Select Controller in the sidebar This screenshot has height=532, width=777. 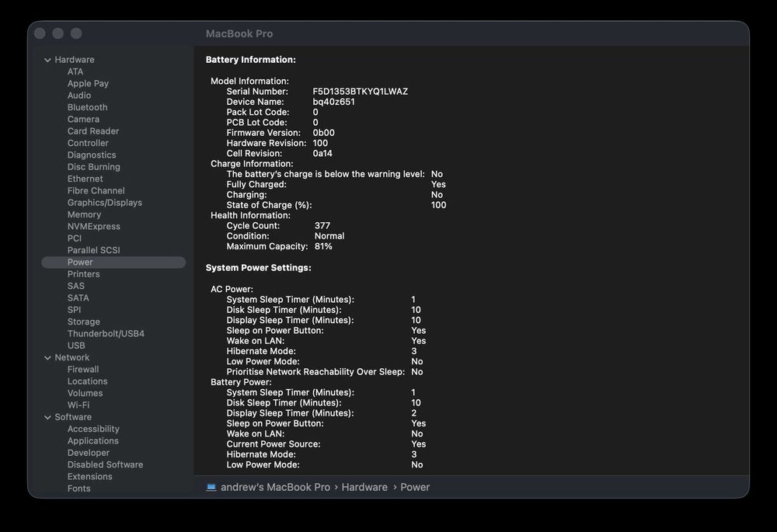point(88,143)
